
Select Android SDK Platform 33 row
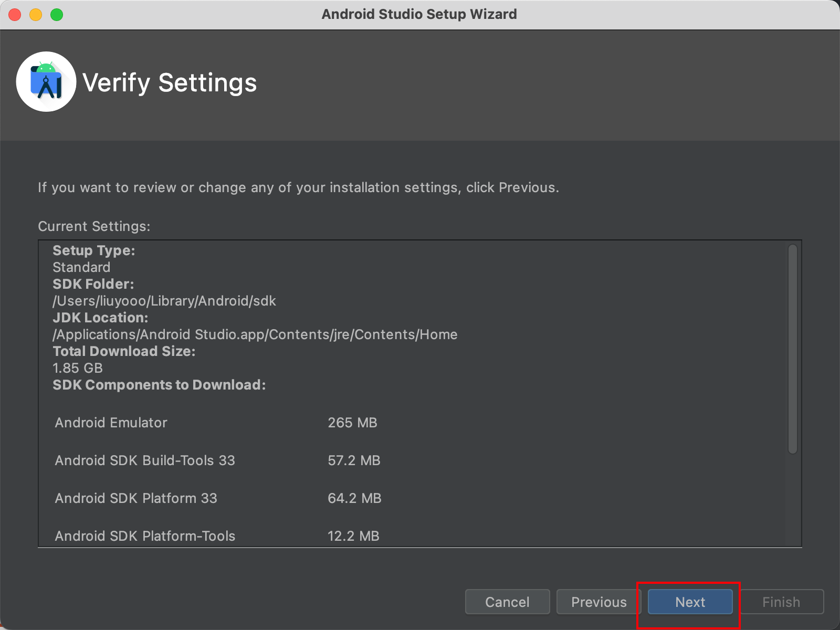(x=218, y=498)
